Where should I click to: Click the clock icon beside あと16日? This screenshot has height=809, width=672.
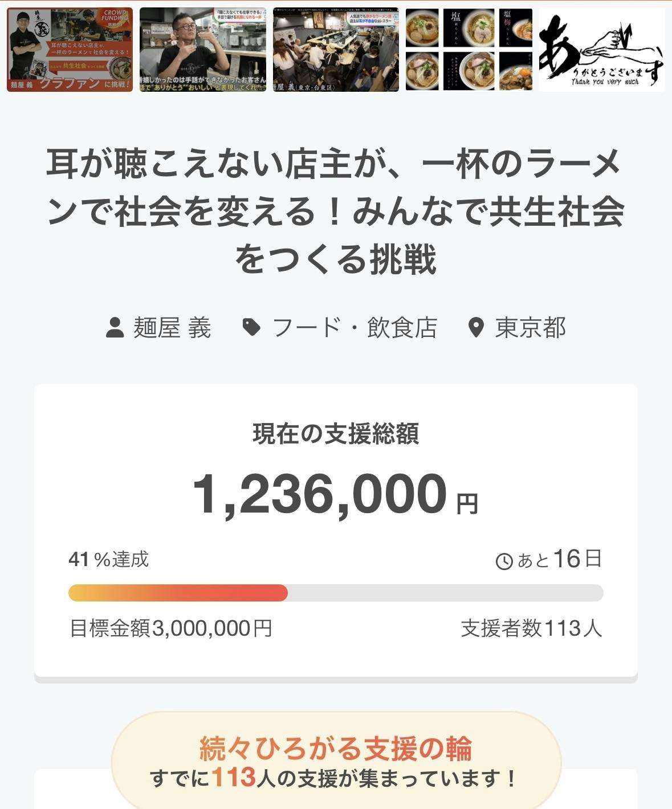tap(504, 562)
